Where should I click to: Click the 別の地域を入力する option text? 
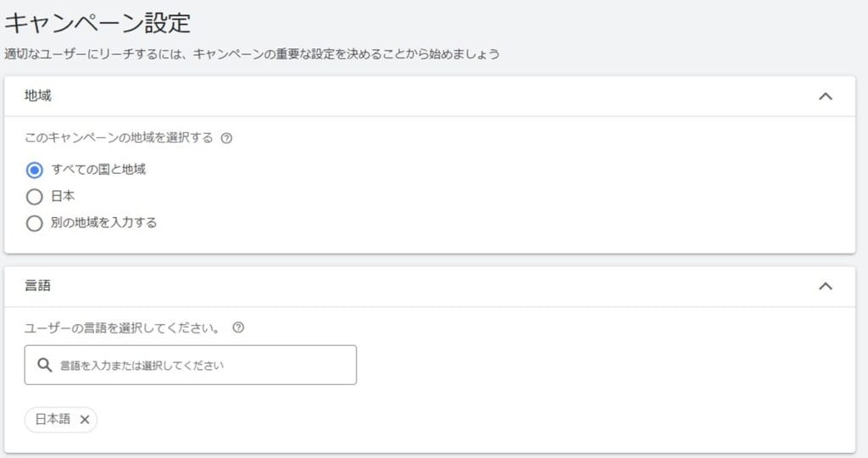(x=104, y=222)
